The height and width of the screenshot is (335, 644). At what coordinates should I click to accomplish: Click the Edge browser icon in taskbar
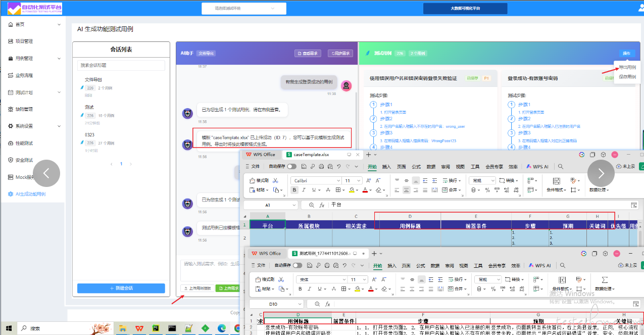(x=221, y=328)
